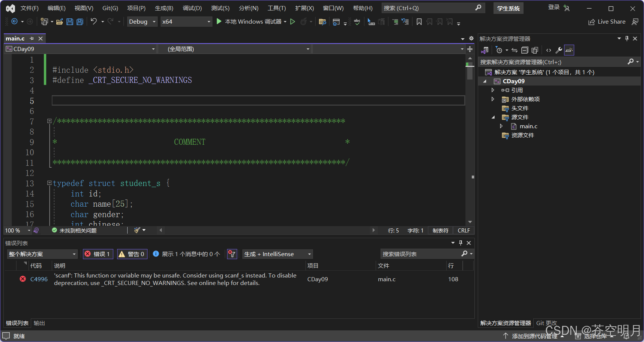Open the 调试(D) menu
The image size is (644, 342).
(x=192, y=8)
